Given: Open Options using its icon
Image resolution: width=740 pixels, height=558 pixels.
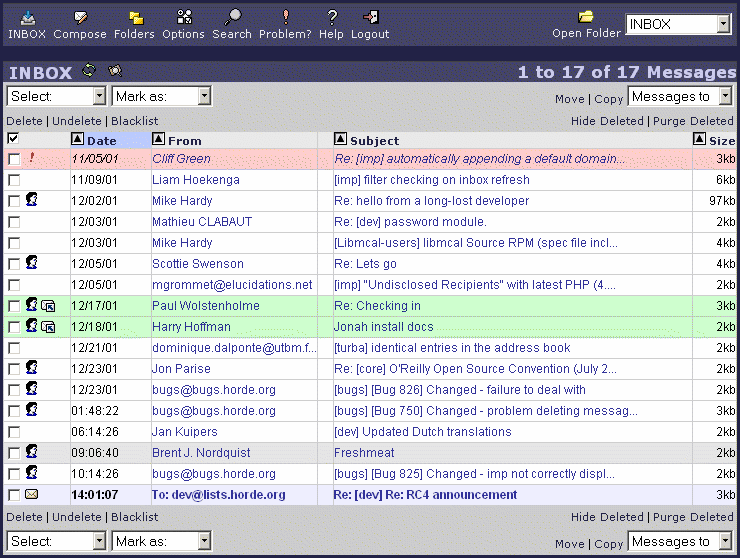Looking at the screenshot, I should click(x=184, y=17).
